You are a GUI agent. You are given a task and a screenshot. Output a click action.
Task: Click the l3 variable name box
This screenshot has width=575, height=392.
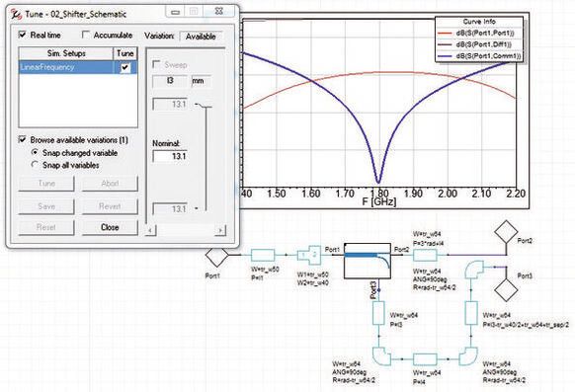point(170,81)
